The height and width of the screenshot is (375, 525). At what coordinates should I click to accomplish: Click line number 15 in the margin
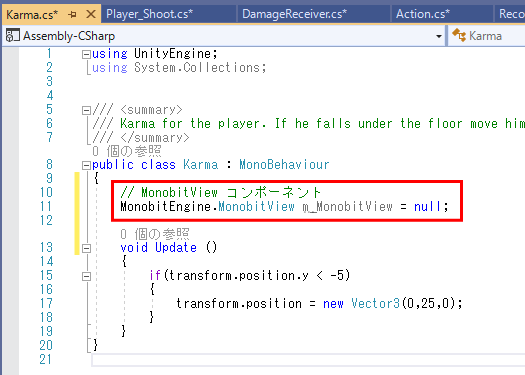tap(47, 276)
